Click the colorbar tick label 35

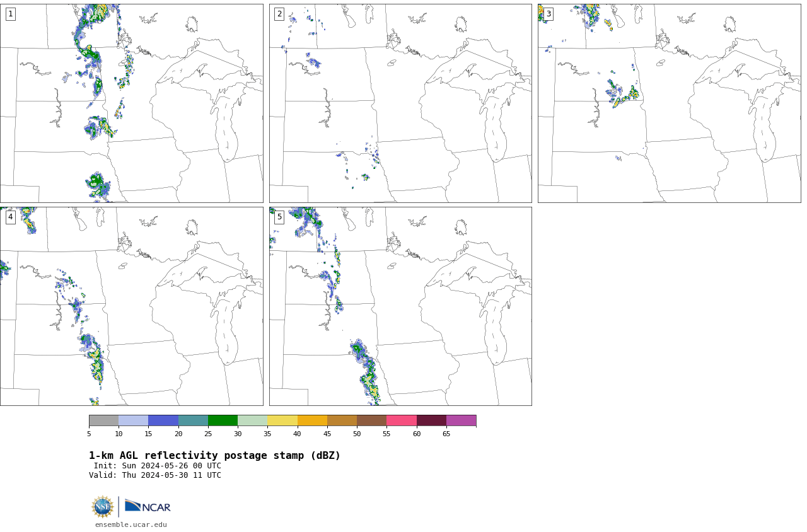click(267, 434)
